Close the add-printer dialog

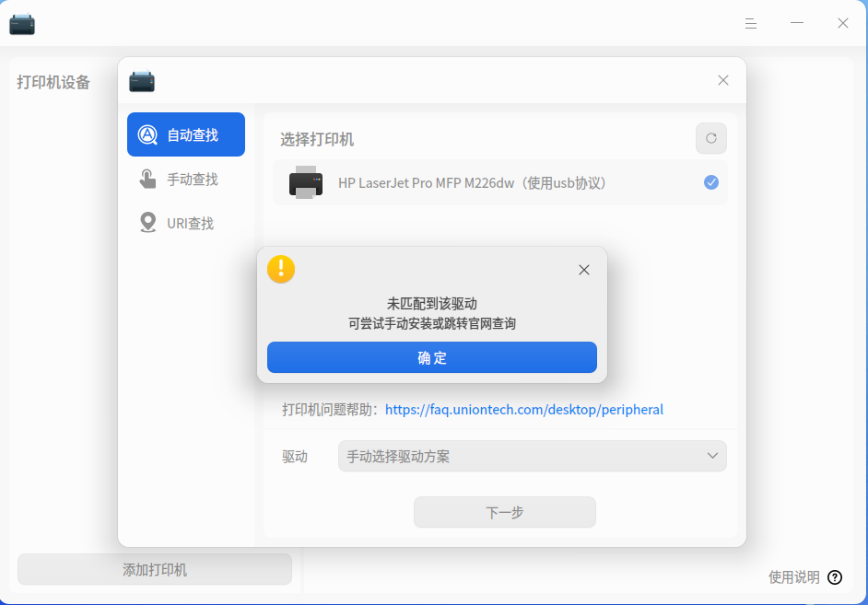723,80
